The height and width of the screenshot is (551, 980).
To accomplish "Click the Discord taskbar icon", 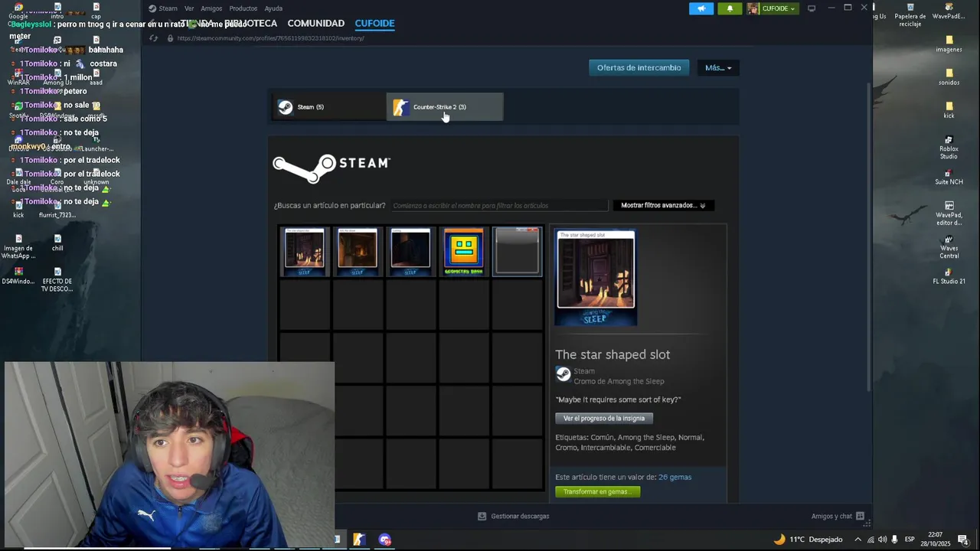I will (384, 540).
